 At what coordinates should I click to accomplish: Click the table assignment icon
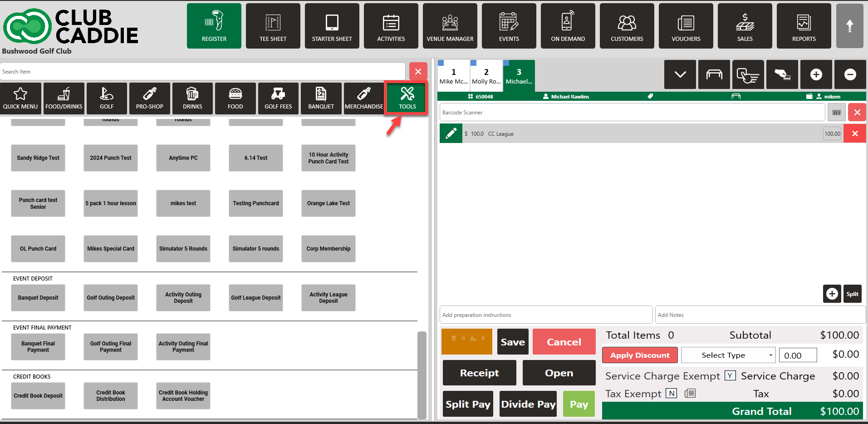pyautogui.click(x=714, y=74)
